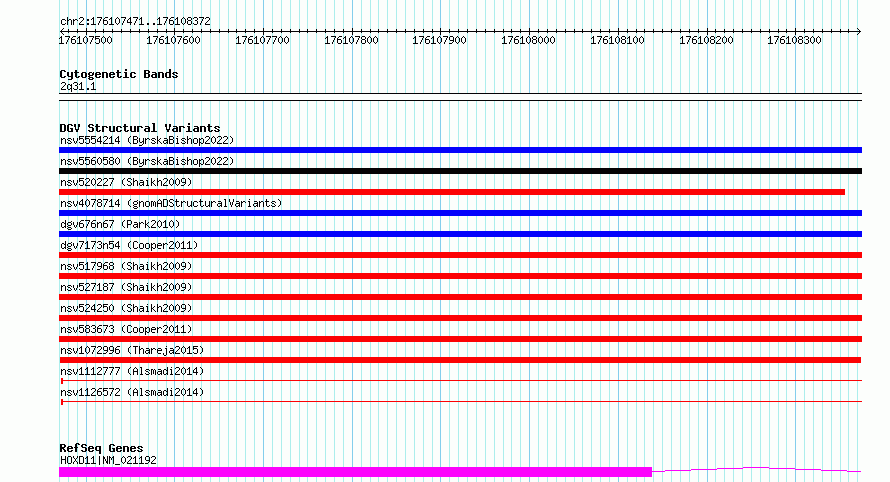Click the thin red line for nsv1126572
Viewport: 890px width, 482px height.
click(x=461, y=402)
